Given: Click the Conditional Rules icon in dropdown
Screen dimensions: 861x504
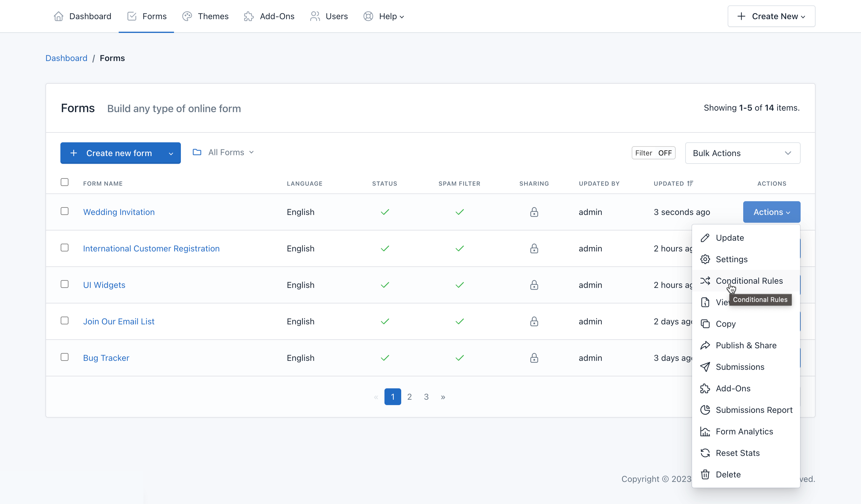Looking at the screenshot, I should (706, 280).
